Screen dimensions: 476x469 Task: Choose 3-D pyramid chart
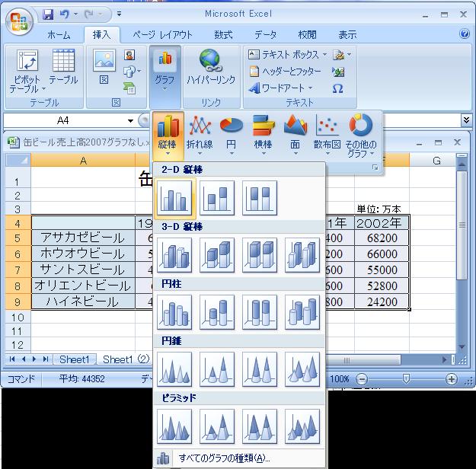(302, 426)
